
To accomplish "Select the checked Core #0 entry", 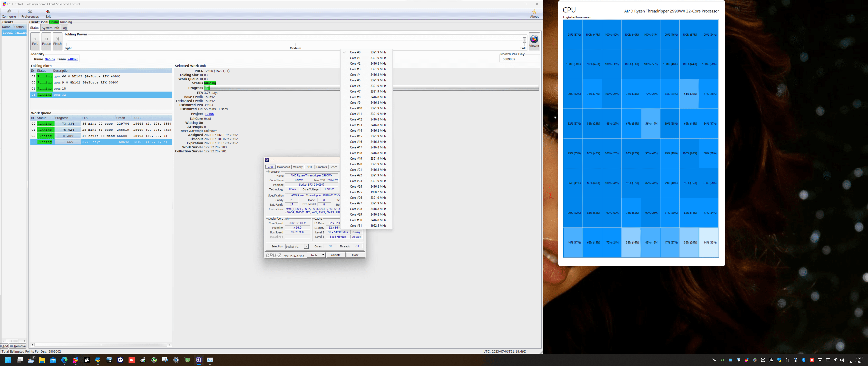I will 355,53.
